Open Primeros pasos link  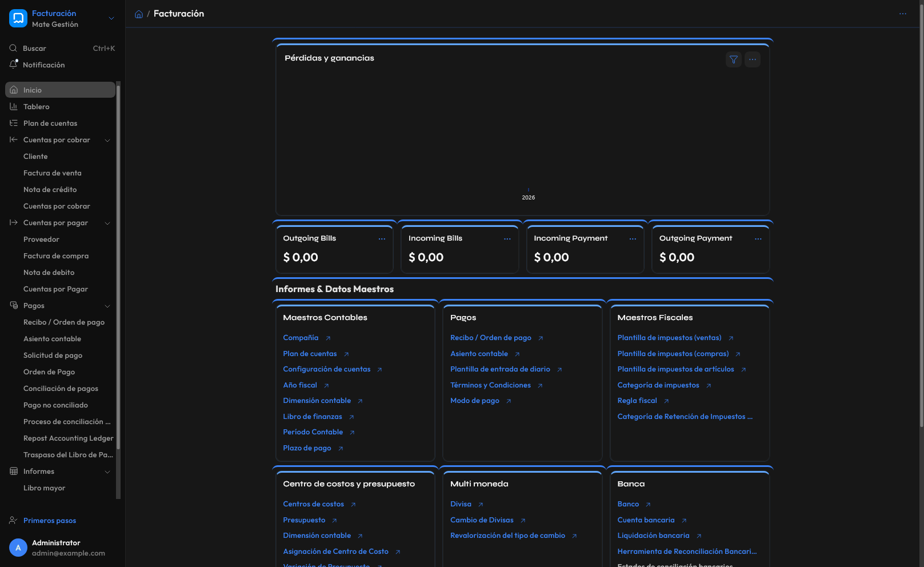point(50,521)
